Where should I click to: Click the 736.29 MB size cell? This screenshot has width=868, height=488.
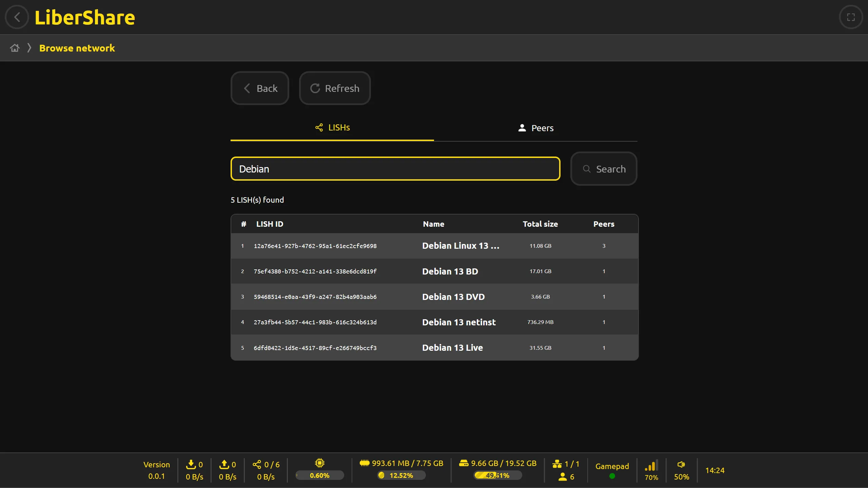540,322
